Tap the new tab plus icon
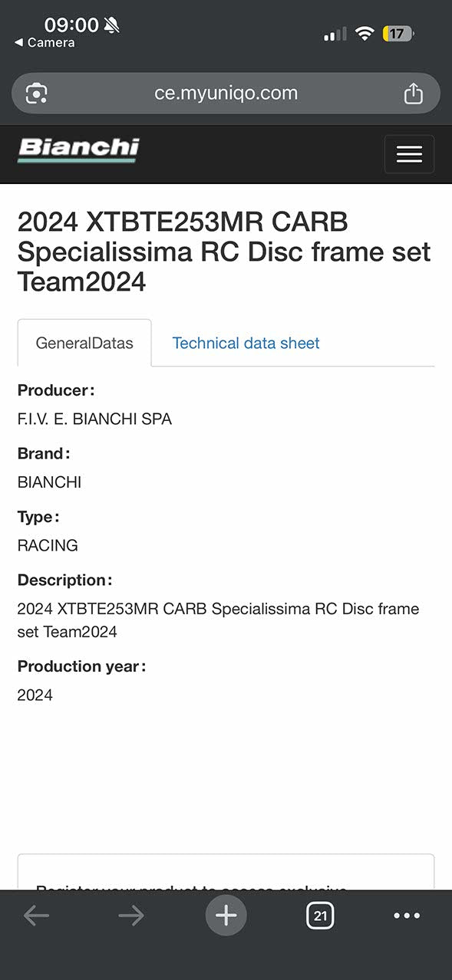This screenshot has height=980, width=452. click(x=226, y=915)
